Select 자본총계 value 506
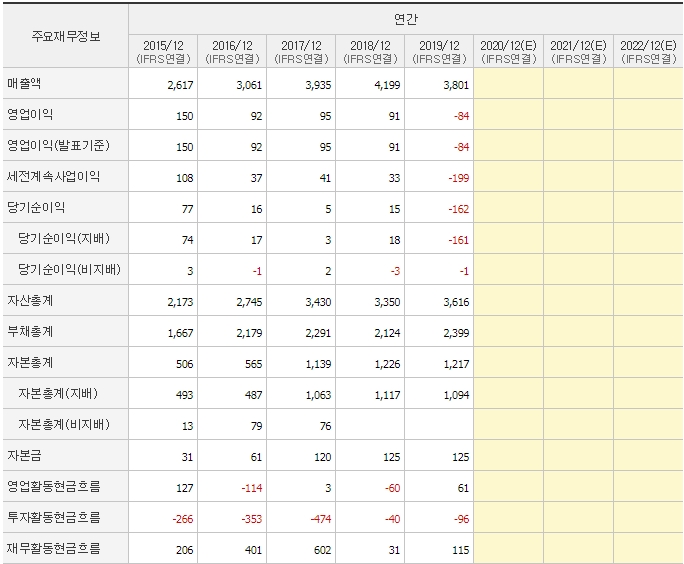Image resolution: width=684 pixels, height=564 pixels. (x=185, y=364)
